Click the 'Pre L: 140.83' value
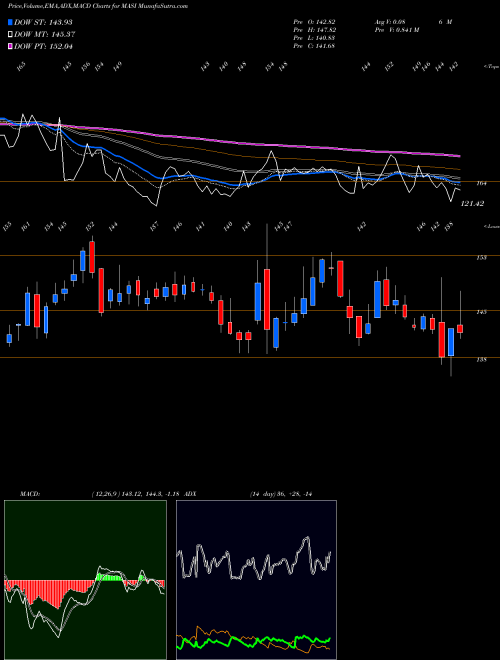This screenshot has width=500, height=660. [x=314, y=38]
